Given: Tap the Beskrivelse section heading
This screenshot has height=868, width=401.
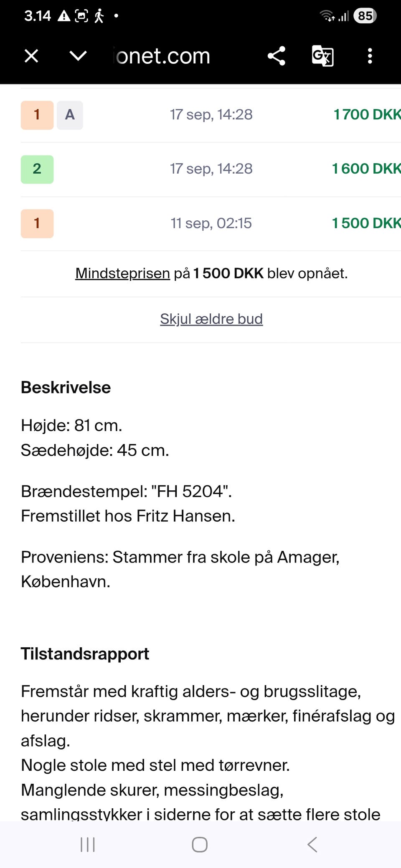Looking at the screenshot, I should pyautogui.click(x=66, y=388).
